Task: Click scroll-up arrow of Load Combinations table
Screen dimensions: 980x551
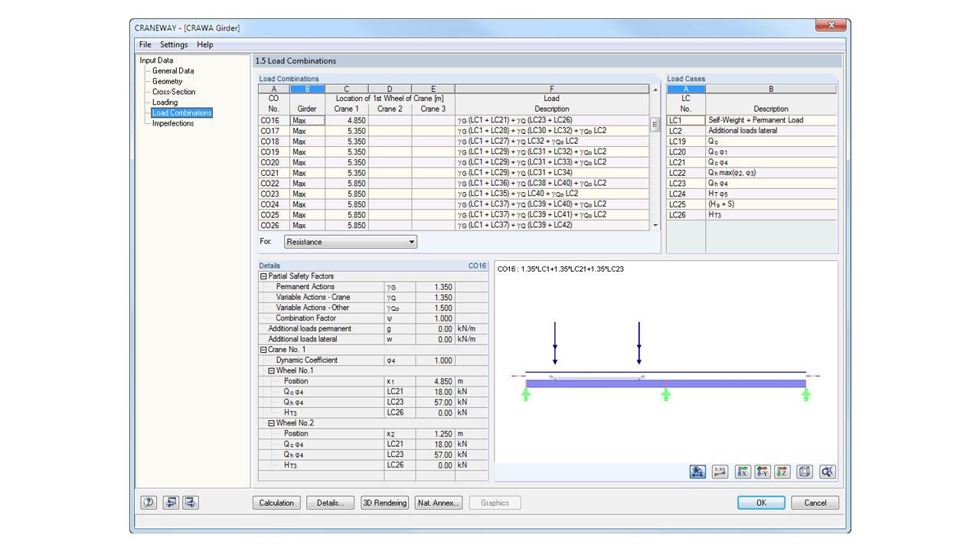Action: (x=655, y=90)
